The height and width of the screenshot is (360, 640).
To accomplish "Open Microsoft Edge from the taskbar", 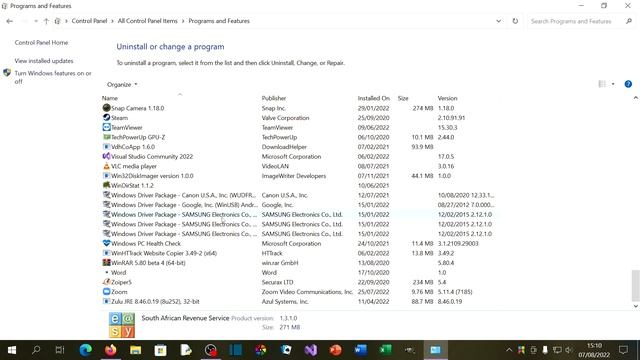I will (85, 350).
